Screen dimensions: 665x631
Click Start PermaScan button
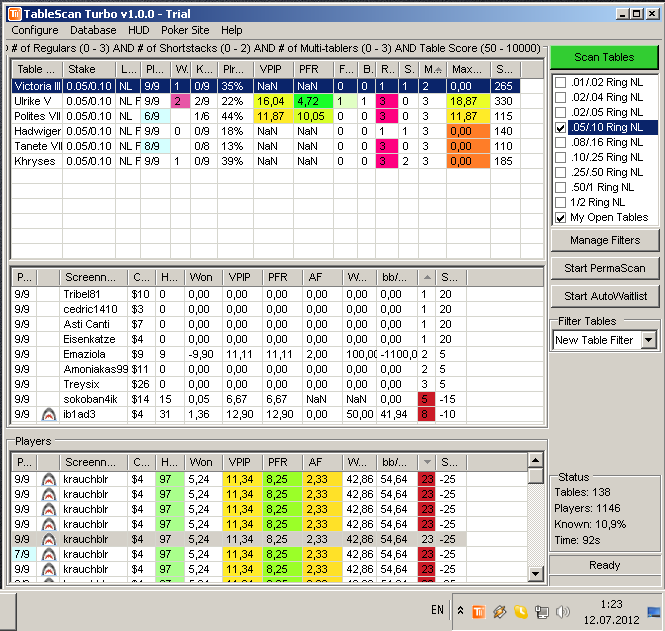pyautogui.click(x=605, y=268)
